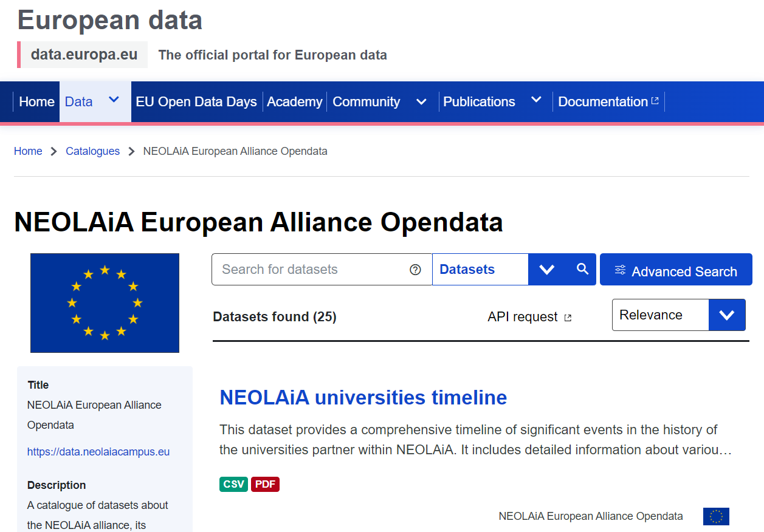Viewport: 764px width, 532px height.
Task: Focus the Search for datasets field
Action: coord(310,270)
